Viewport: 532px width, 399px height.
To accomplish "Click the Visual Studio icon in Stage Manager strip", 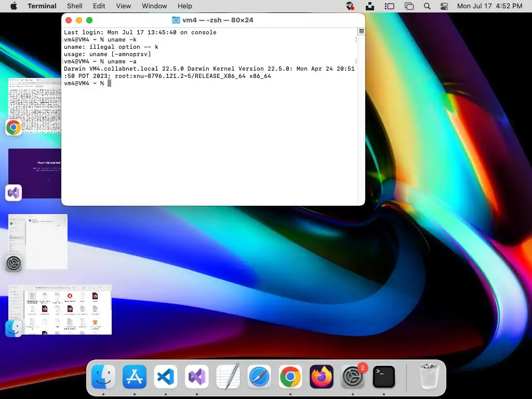I will [14, 193].
